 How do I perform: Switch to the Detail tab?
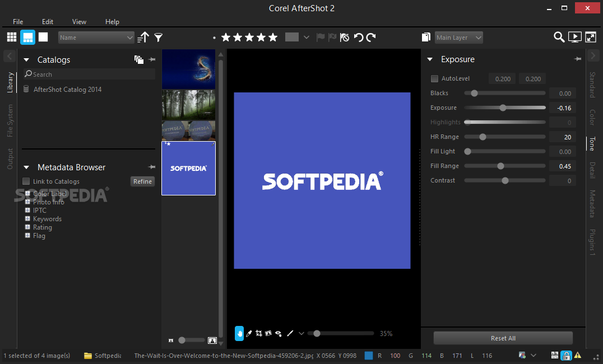tap(592, 170)
